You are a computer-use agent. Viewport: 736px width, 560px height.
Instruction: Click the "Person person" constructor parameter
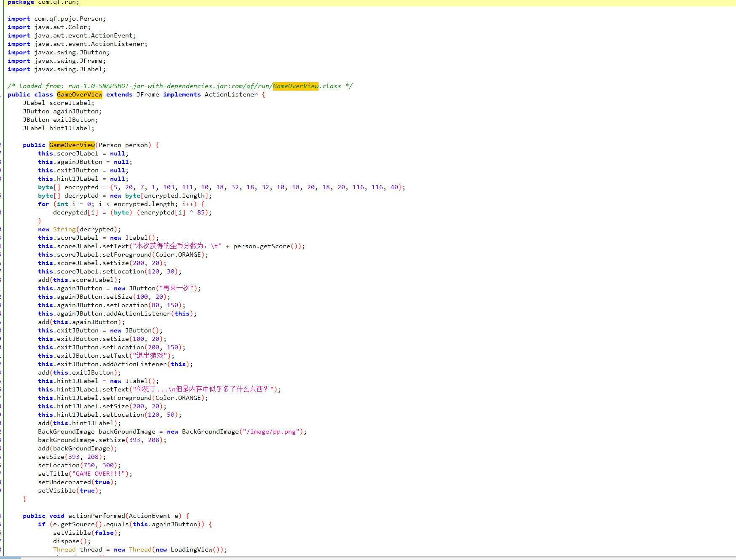coord(123,145)
